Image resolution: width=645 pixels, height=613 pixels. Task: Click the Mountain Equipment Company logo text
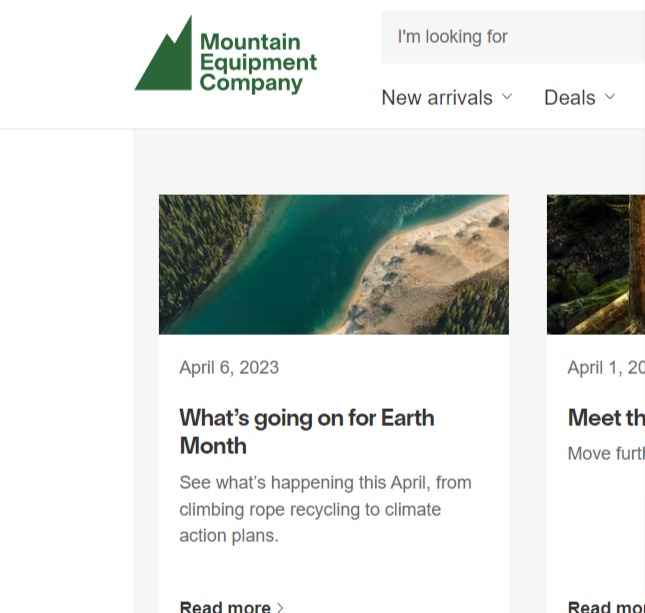[257, 62]
